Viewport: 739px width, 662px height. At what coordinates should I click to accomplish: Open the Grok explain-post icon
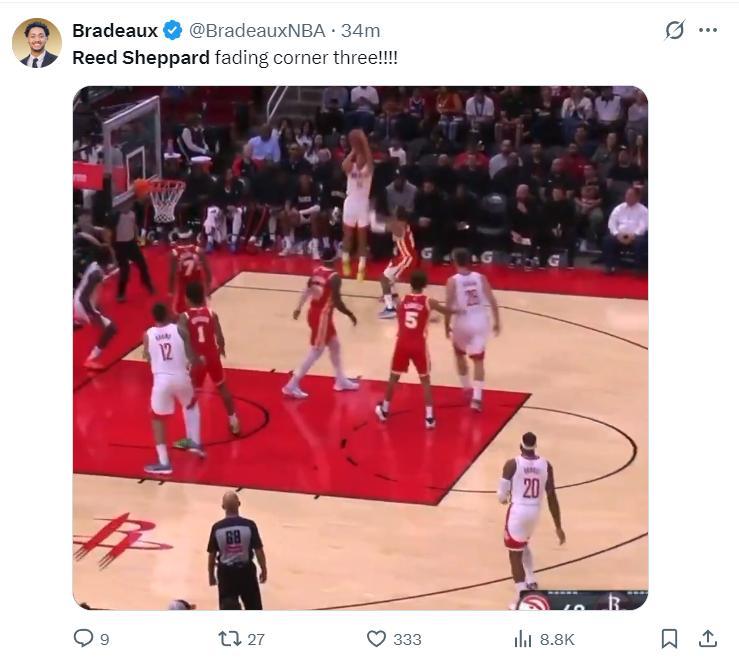[x=674, y=30]
